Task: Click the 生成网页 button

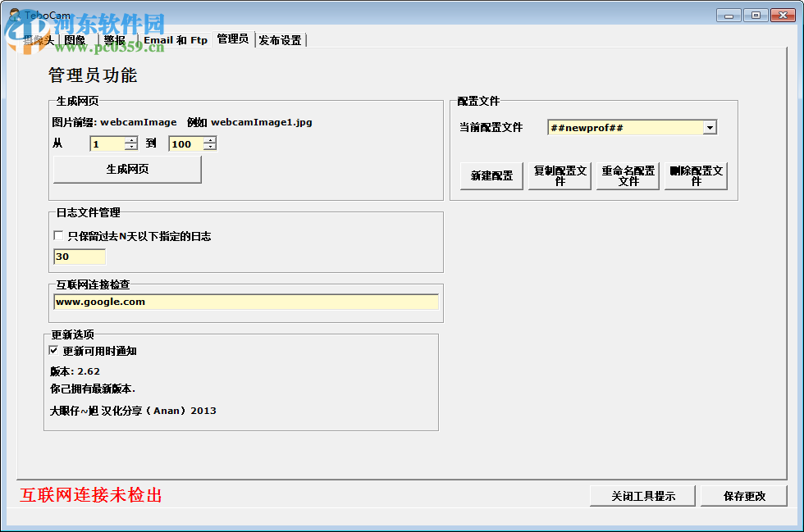Action: coord(127,169)
